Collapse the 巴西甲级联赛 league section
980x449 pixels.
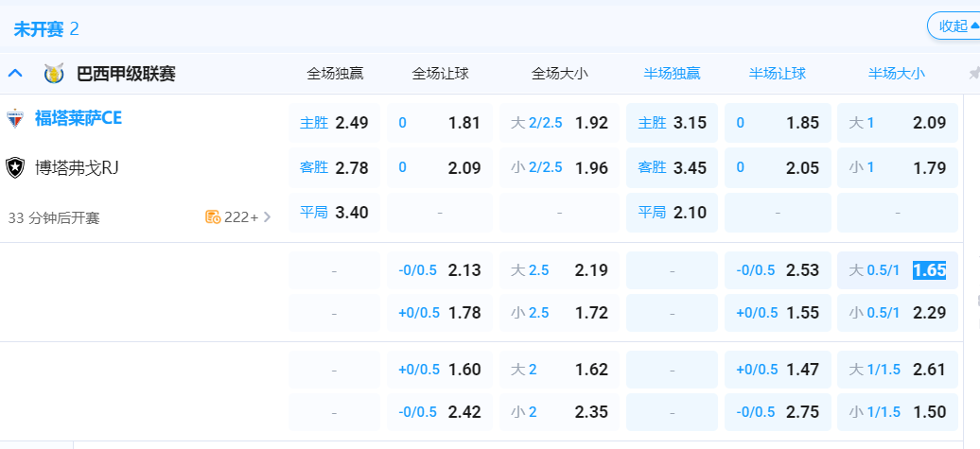click(x=15, y=73)
